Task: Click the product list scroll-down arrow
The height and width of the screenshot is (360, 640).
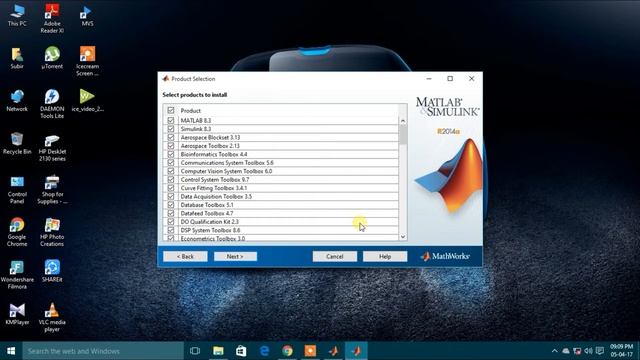Action: coord(403,237)
